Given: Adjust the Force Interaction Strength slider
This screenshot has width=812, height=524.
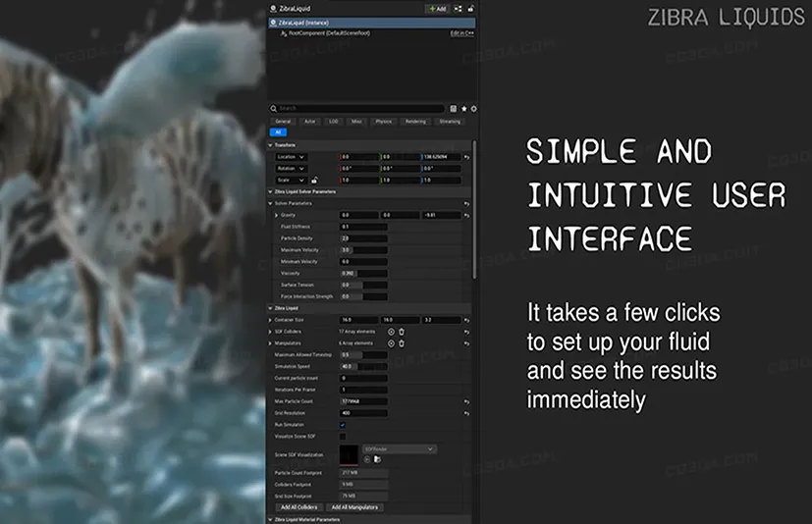Looking at the screenshot, I should (x=363, y=296).
